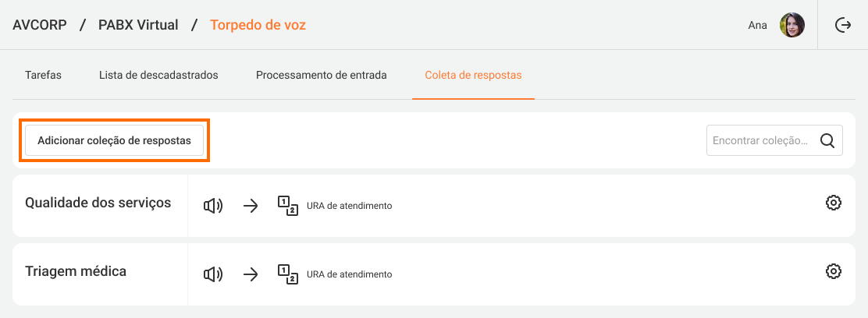Click the speaker icon in Triagem médica

click(213, 274)
